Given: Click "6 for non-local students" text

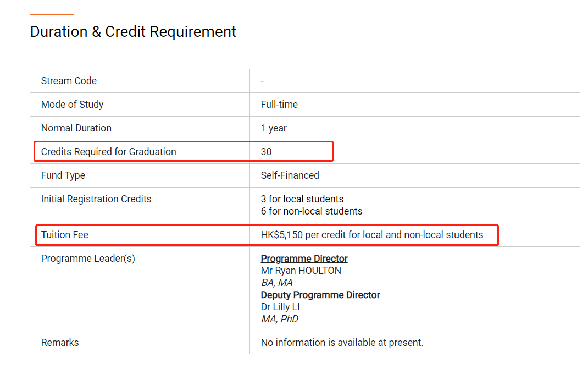Looking at the screenshot, I should pyautogui.click(x=312, y=211).
